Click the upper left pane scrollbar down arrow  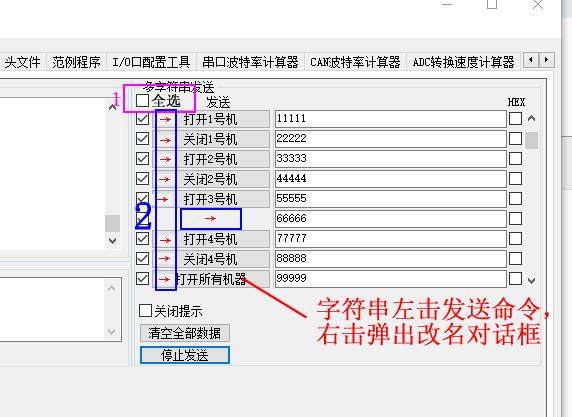[x=112, y=241]
